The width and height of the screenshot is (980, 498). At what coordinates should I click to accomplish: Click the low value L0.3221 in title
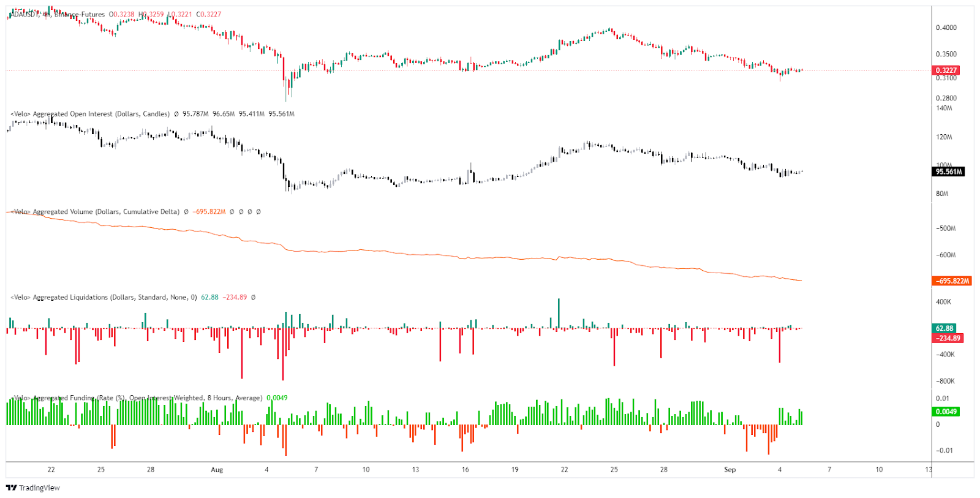pyautogui.click(x=180, y=14)
